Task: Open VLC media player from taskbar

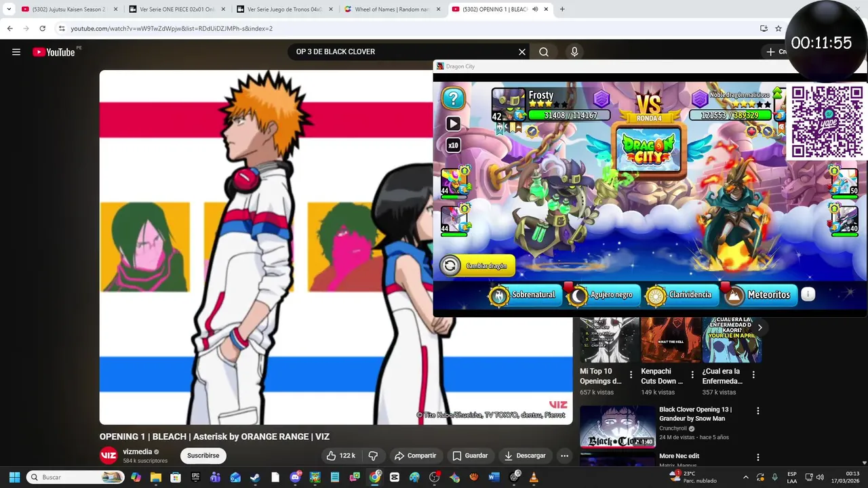Action: click(534, 477)
